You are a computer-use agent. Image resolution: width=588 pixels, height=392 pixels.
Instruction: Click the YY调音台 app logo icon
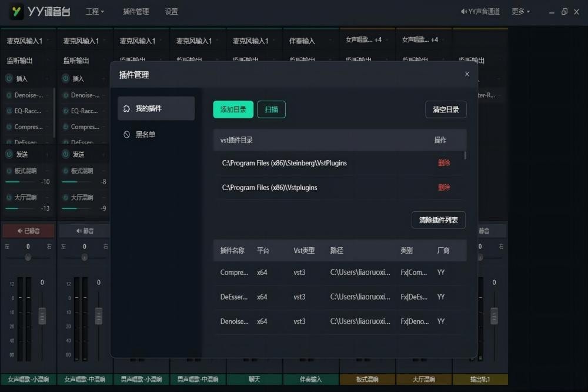(x=15, y=11)
